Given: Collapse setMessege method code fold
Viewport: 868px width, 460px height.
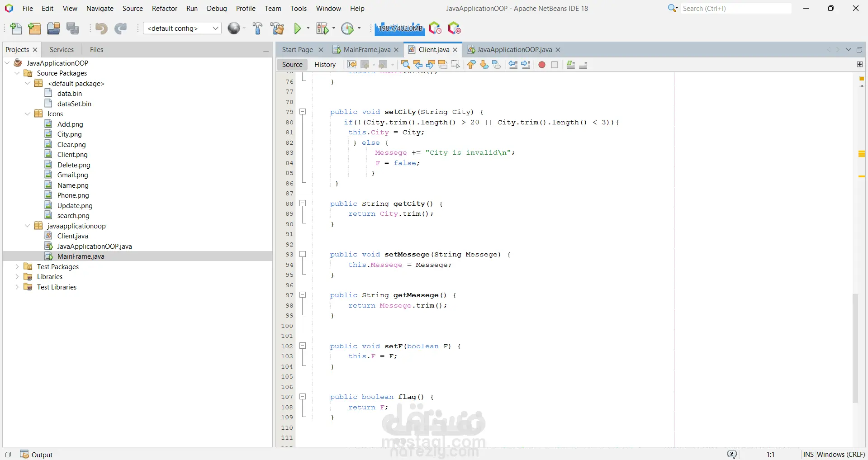Looking at the screenshot, I should coord(303,254).
